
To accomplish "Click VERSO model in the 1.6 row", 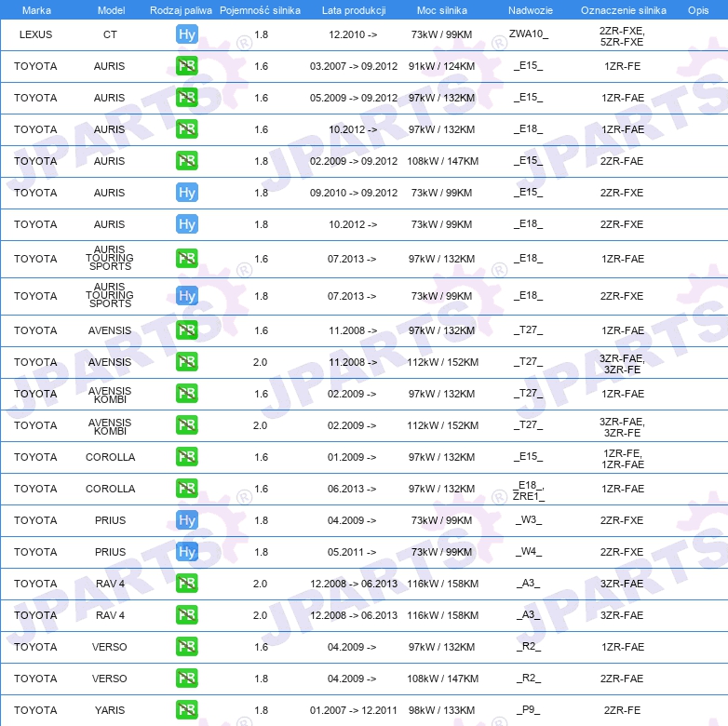I will click(110, 647).
